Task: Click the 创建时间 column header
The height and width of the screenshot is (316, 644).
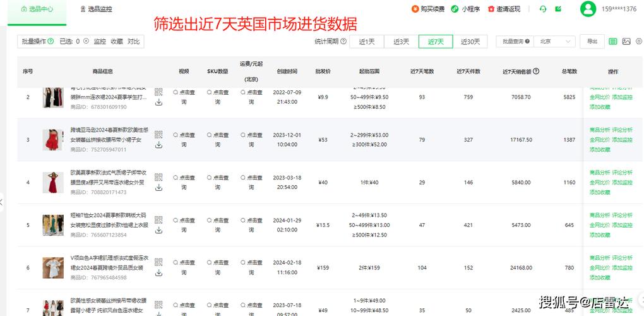Action: point(287,71)
